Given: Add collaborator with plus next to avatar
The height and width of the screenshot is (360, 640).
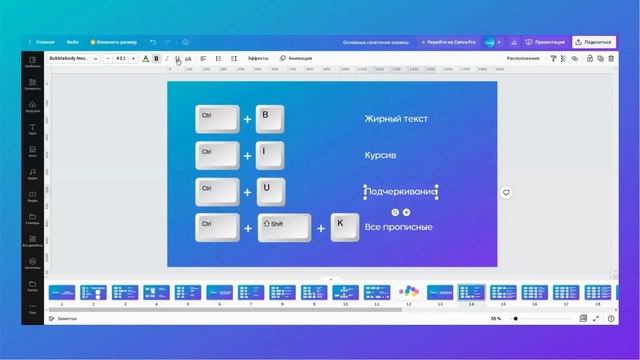Looking at the screenshot, I should [x=499, y=42].
